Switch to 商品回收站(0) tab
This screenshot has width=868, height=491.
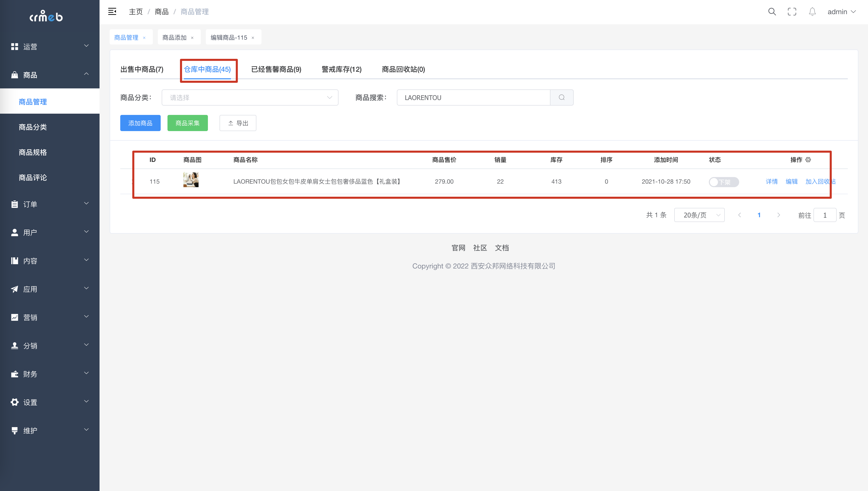tap(403, 69)
